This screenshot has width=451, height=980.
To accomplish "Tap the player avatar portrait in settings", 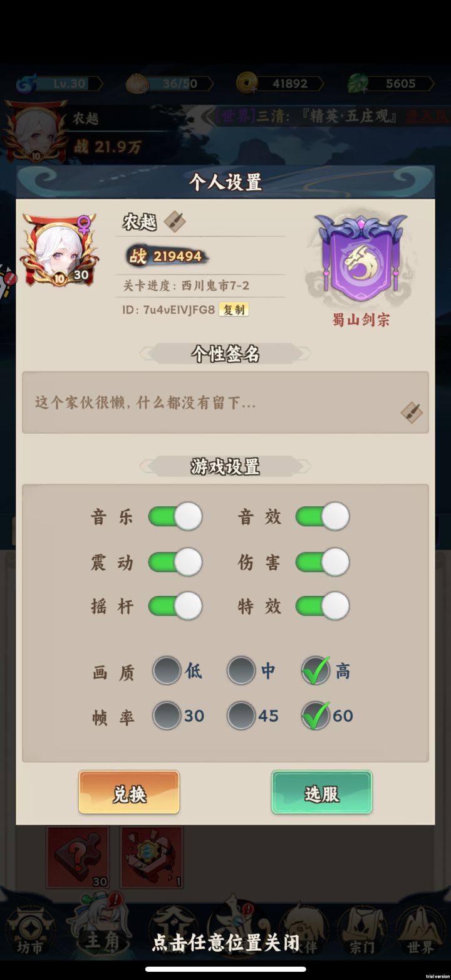I will (x=59, y=250).
